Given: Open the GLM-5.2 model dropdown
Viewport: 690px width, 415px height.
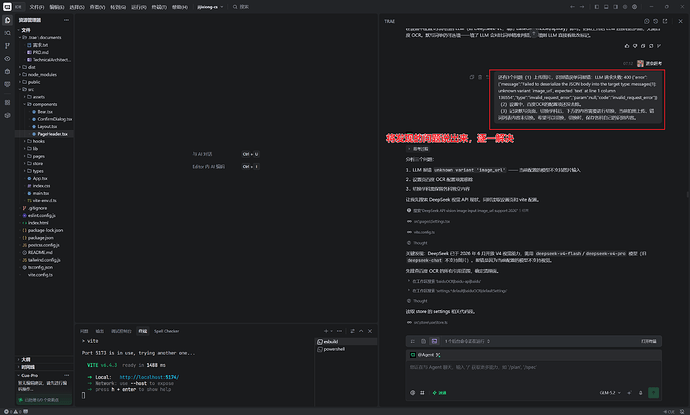Looking at the screenshot, I should point(610,393).
